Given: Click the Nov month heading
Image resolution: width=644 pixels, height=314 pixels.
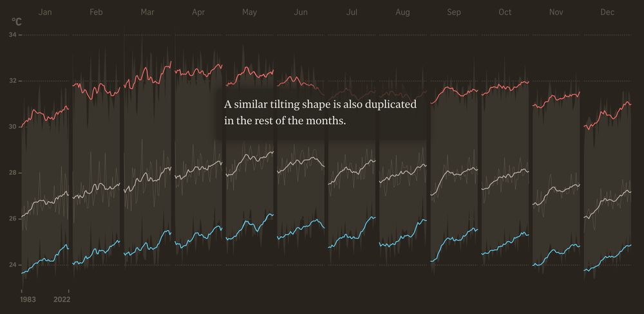Looking at the screenshot, I should tap(556, 12).
